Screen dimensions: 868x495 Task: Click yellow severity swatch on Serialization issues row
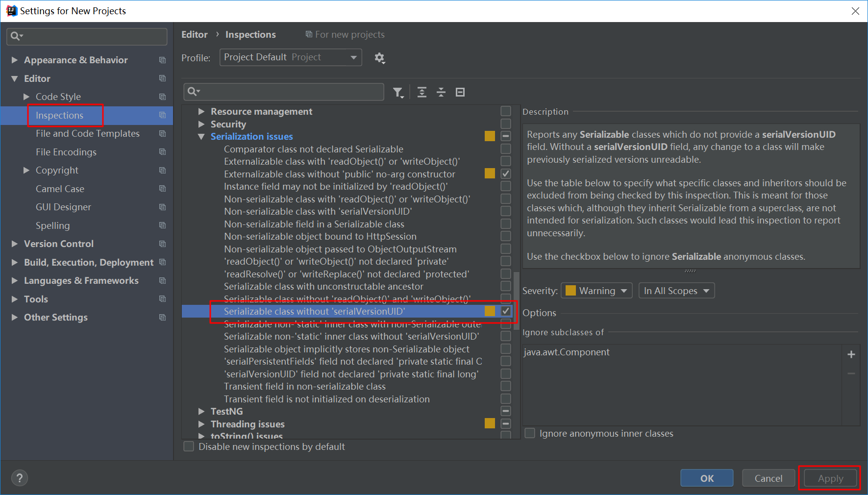click(x=490, y=136)
